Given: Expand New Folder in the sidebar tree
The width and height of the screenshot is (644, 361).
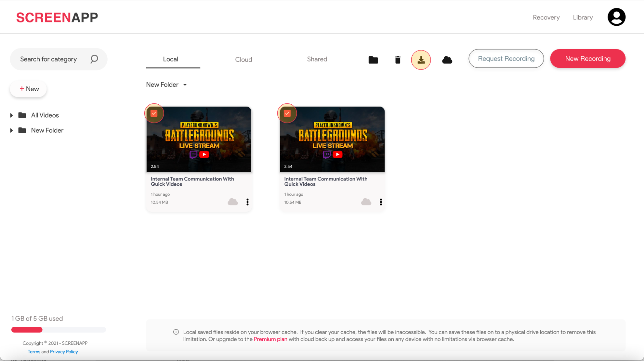Looking at the screenshot, I should tap(12, 131).
